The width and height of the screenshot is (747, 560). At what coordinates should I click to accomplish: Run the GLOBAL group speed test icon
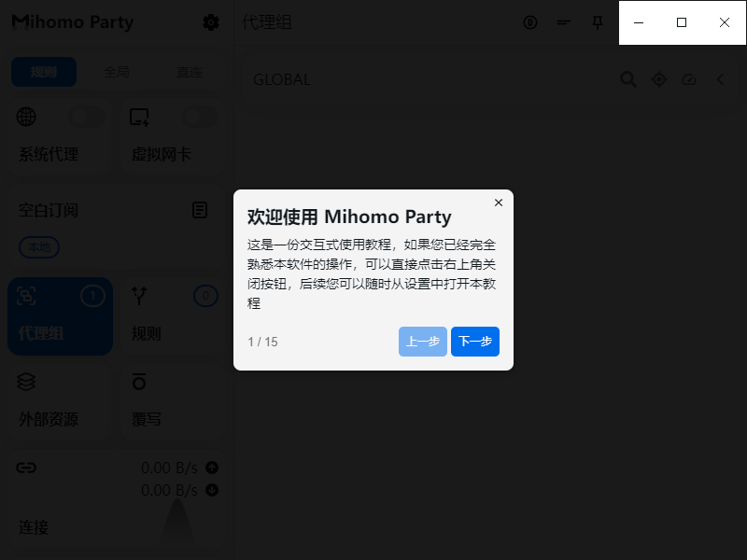689,79
